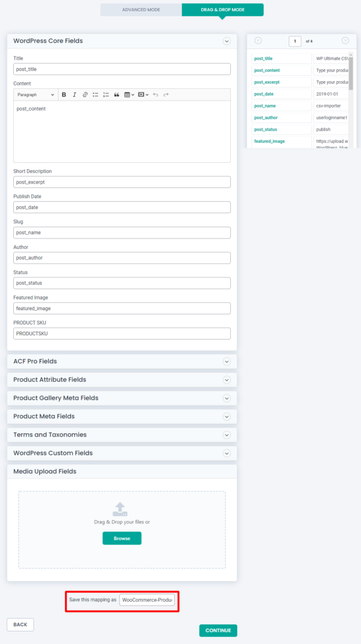Select post_status in the CSV header list

(282, 130)
